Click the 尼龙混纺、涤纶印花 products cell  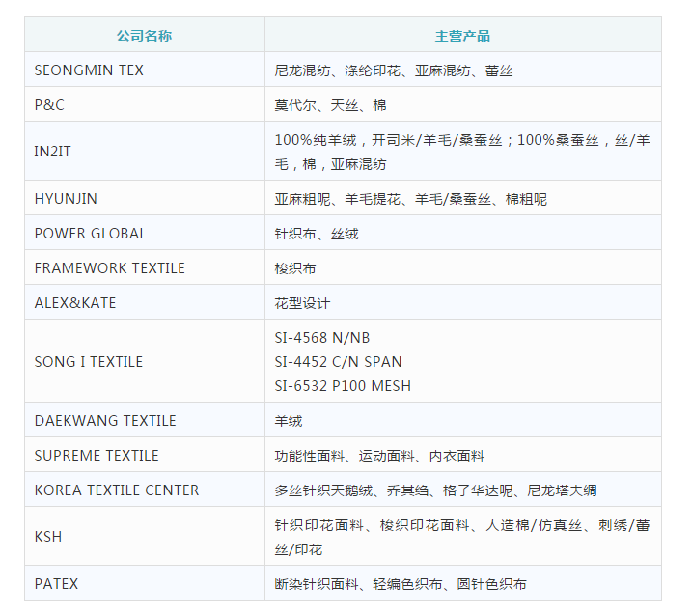pos(462,70)
